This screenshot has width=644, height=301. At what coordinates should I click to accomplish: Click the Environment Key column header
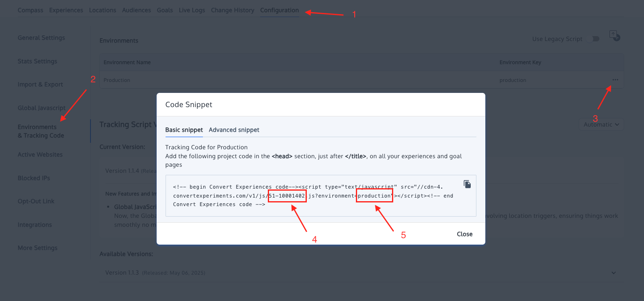coord(520,62)
